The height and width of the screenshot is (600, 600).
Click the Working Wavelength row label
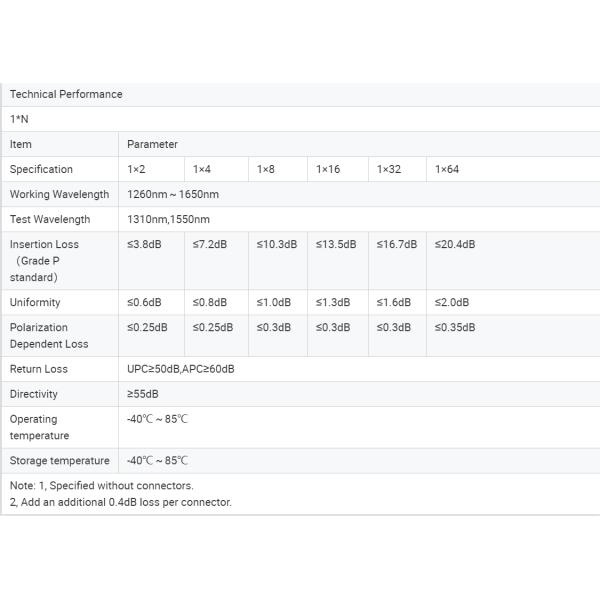tap(59, 194)
